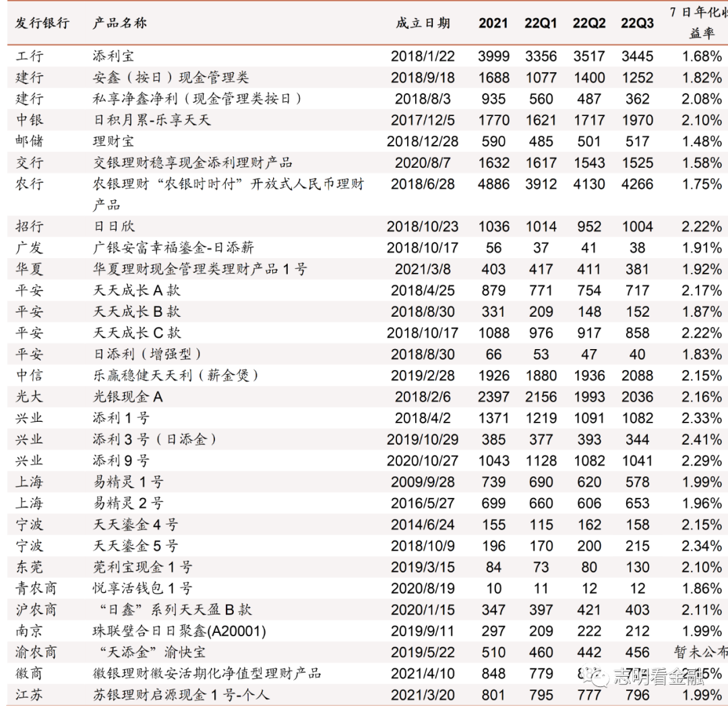This screenshot has height=709, width=728.
Task: Select product 天天成长 A 款
Action: 136,290
